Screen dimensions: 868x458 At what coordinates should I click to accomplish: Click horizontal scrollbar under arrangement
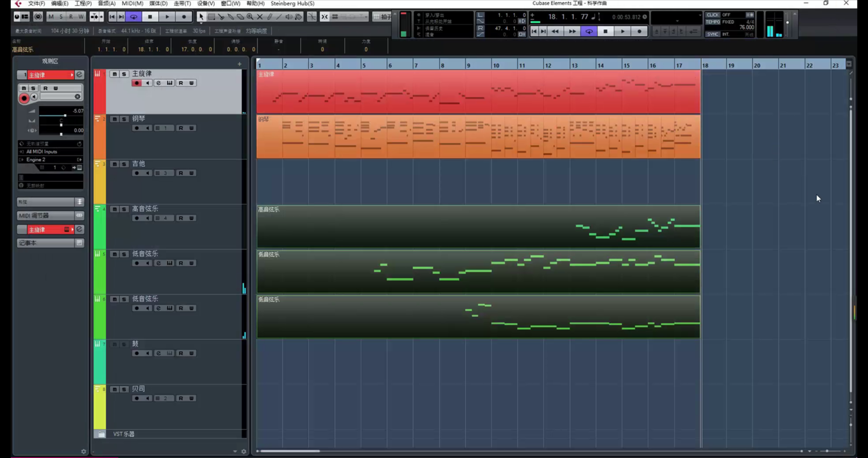pyautogui.click(x=290, y=451)
